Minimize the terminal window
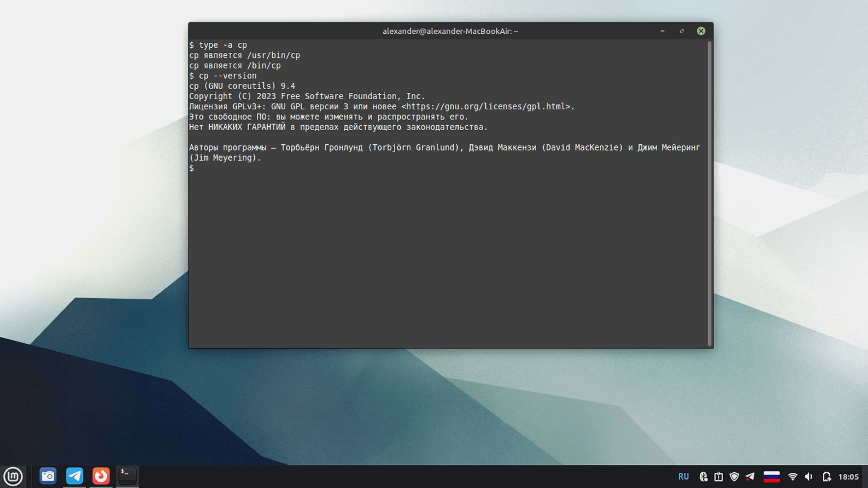The width and height of the screenshot is (868, 488). pos(662,31)
